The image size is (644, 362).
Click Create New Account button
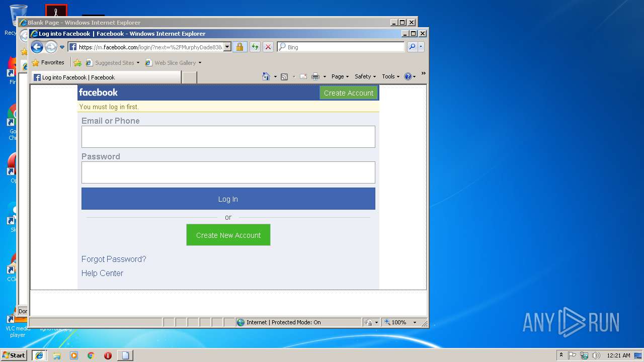tap(228, 235)
